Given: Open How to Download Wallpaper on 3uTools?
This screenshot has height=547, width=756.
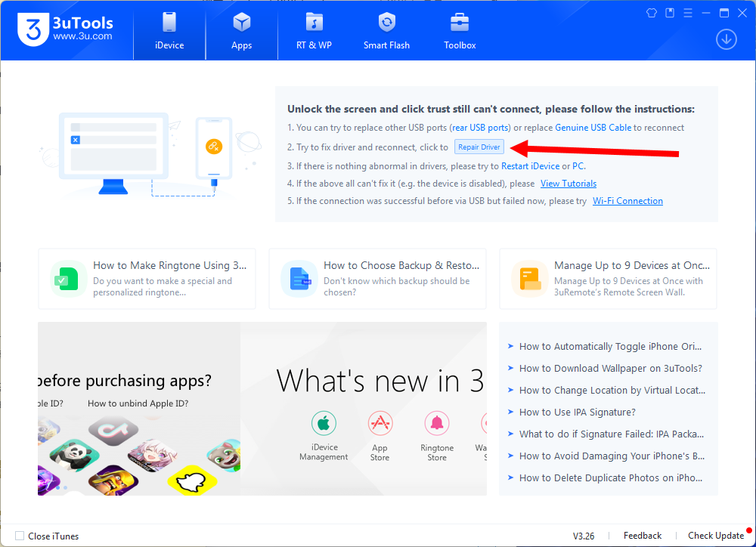Looking at the screenshot, I should pyautogui.click(x=610, y=368).
